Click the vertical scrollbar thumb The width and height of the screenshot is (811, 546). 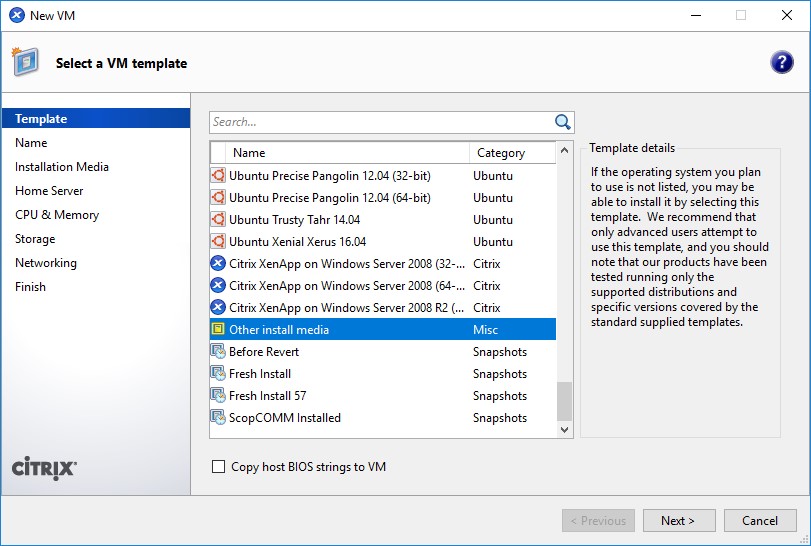[564, 401]
